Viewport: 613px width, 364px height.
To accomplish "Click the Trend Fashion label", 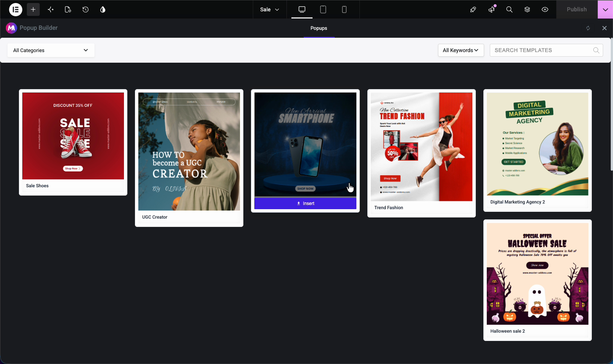I will [x=389, y=208].
